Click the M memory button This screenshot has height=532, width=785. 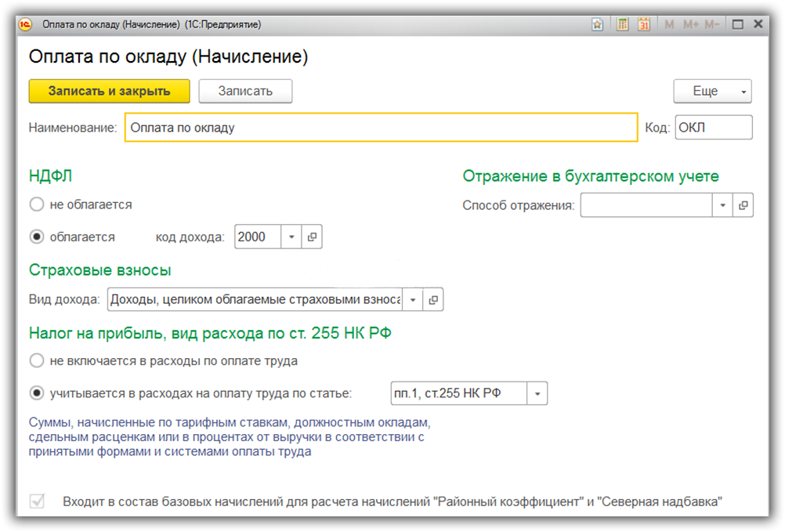pos(669,24)
